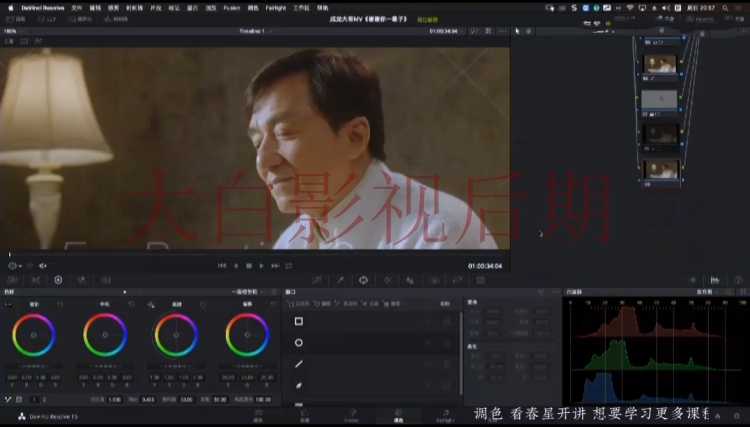The height and width of the screenshot is (427, 750).
Task: Stop playback
Action: pyautogui.click(x=249, y=266)
